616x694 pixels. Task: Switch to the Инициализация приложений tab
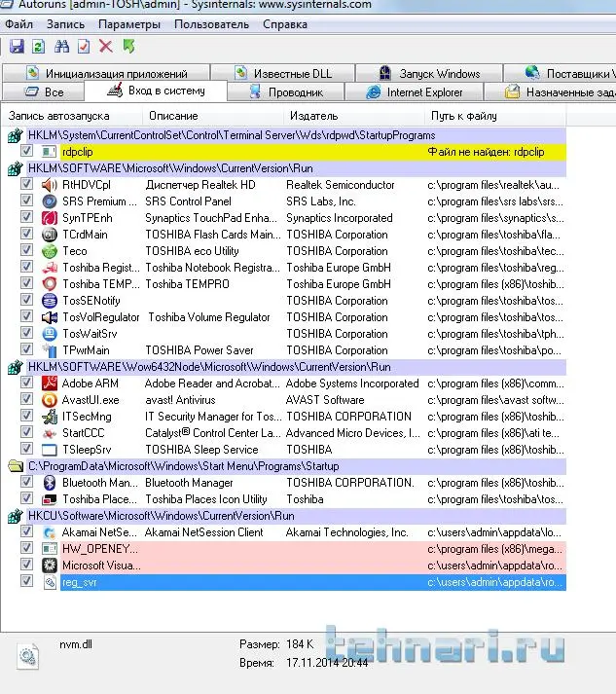click(106, 73)
